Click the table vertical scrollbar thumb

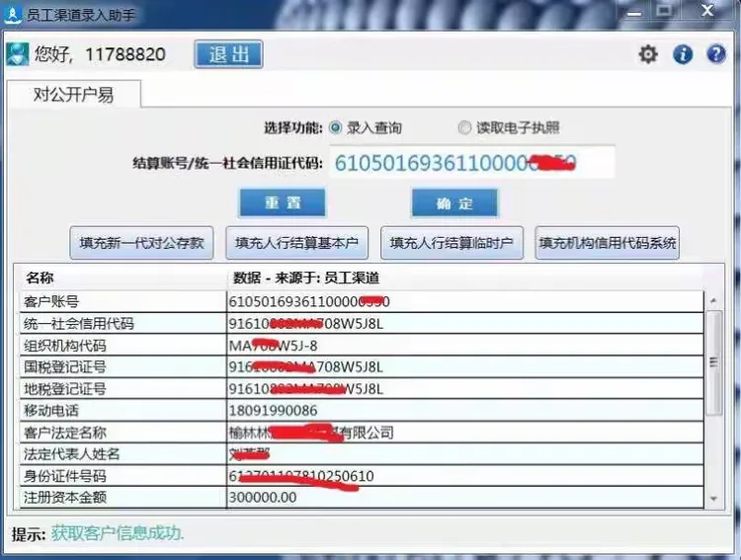pos(713,362)
